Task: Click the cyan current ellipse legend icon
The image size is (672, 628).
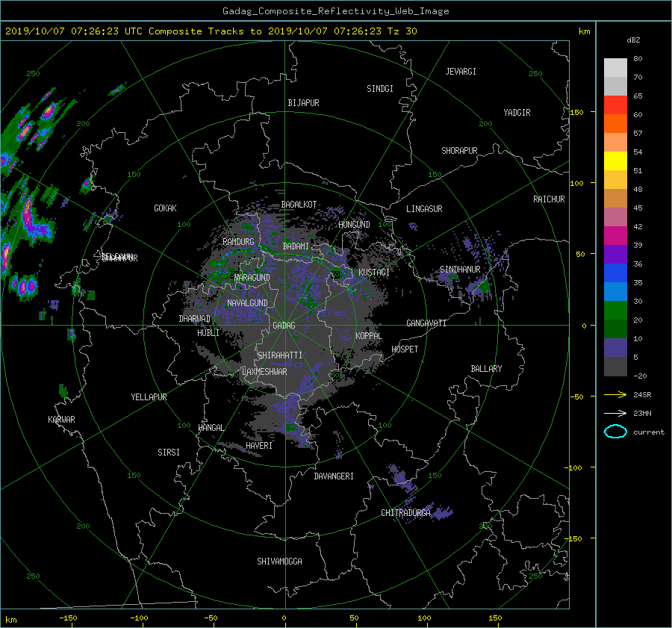Action: pyautogui.click(x=615, y=432)
